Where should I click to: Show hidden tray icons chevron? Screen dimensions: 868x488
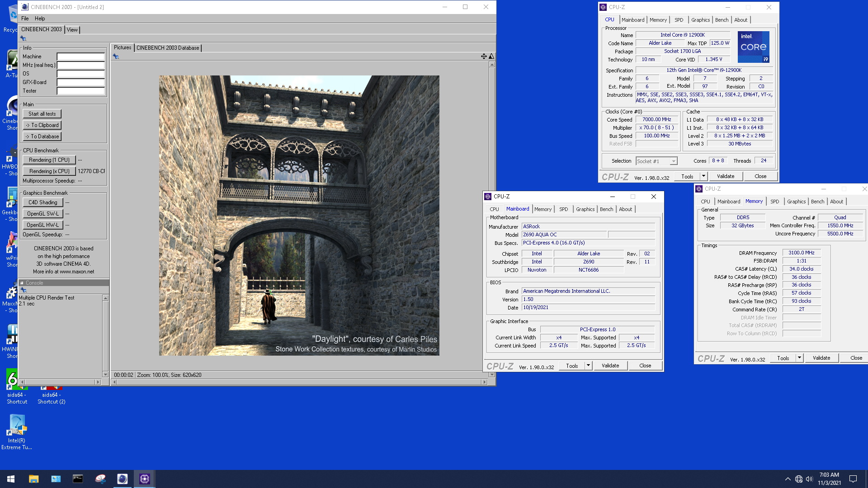point(788,479)
